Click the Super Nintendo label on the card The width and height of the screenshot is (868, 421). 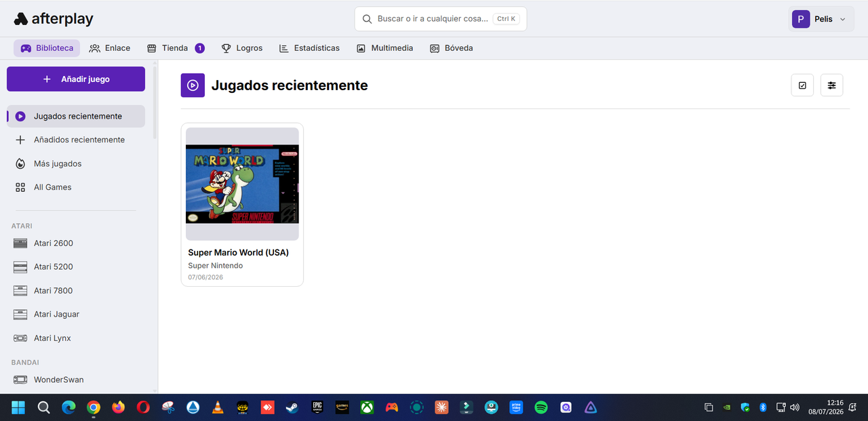pos(216,266)
